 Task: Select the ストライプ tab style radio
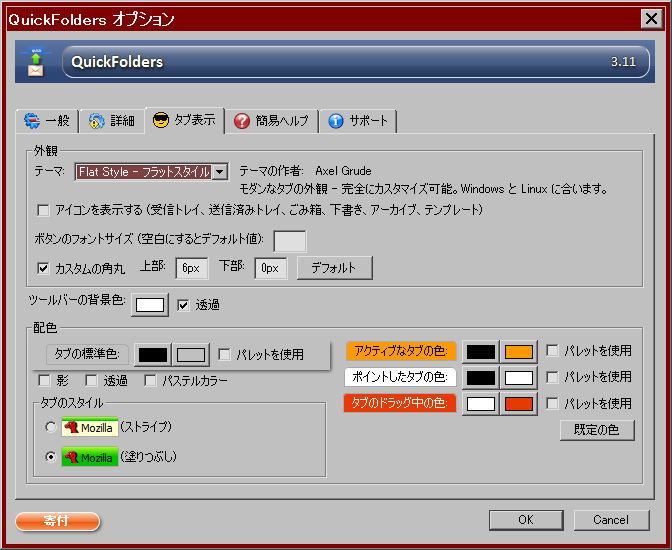[x=51, y=427]
